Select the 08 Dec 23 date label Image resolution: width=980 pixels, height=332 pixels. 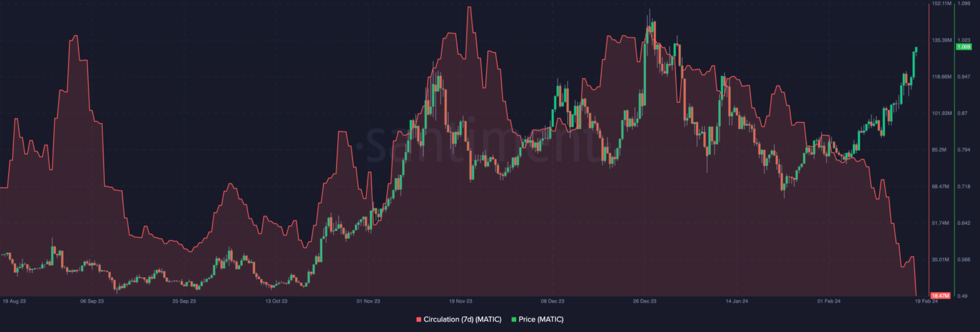pyautogui.click(x=553, y=301)
